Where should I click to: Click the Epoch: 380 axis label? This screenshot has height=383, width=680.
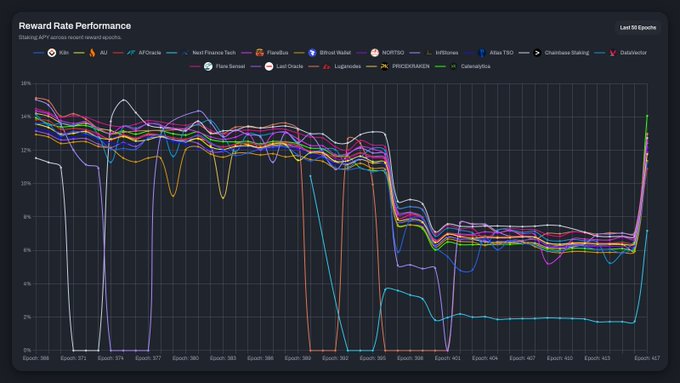pyautogui.click(x=186, y=358)
